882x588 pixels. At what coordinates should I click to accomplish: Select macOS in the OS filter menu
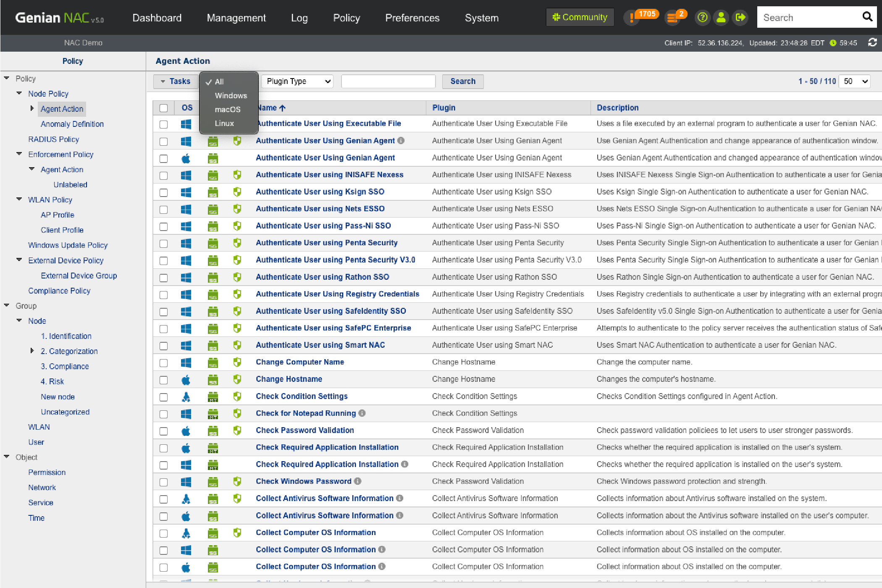point(228,110)
